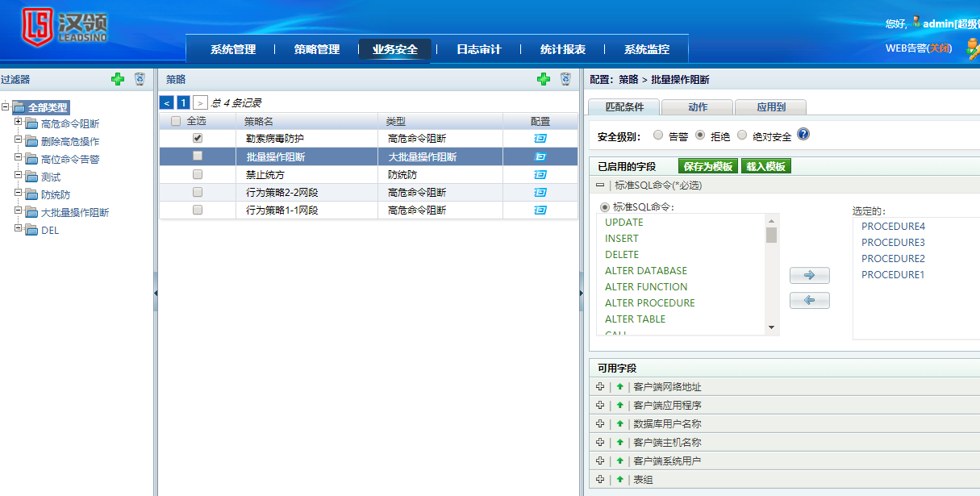980x496 pixels.
Task: Click the SQL command list scrollbar thumb
Action: 772,235
